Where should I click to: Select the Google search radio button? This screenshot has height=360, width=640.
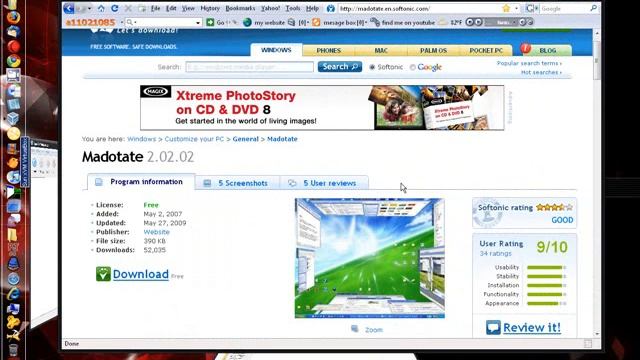(413, 67)
